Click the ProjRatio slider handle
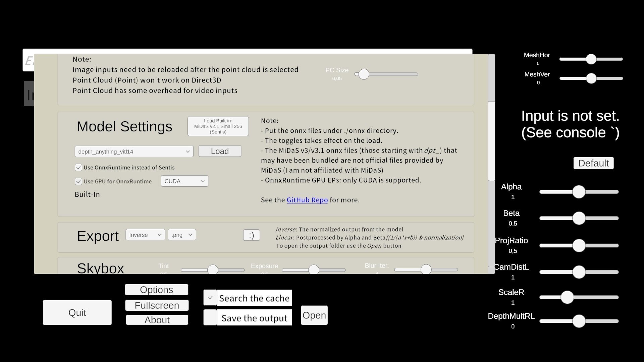 point(579,245)
